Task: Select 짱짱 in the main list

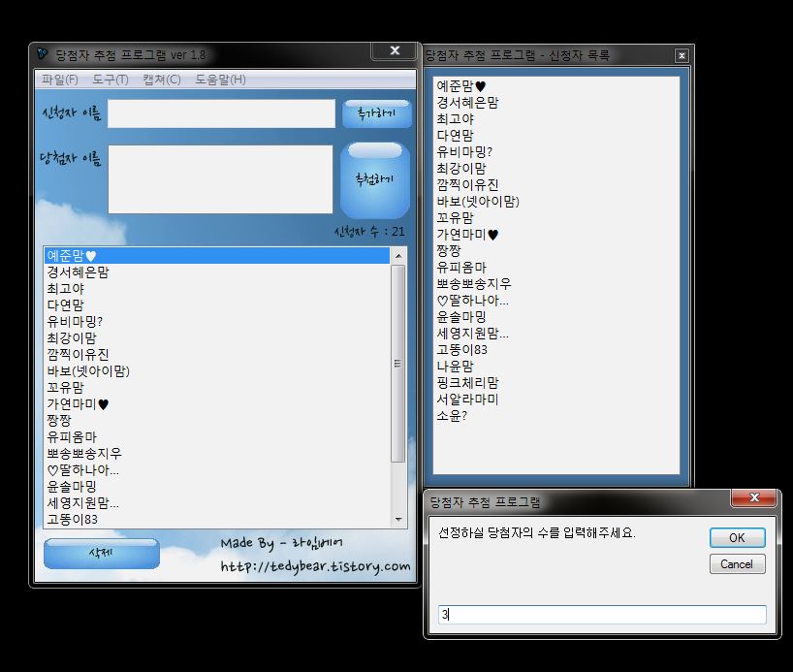Action: click(x=216, y=421)
